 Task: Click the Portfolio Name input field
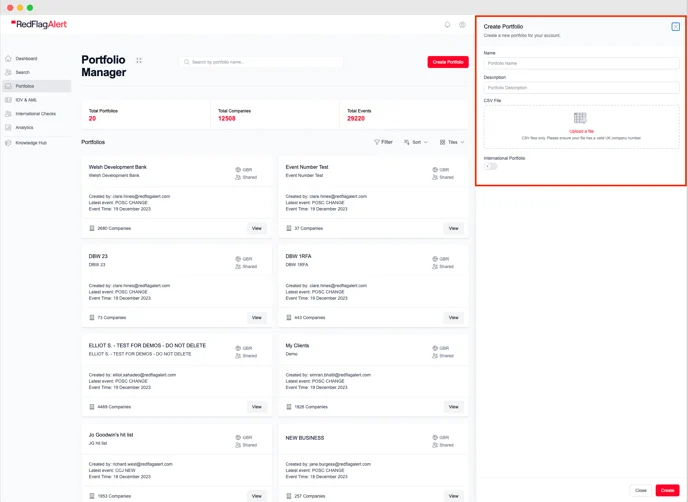click(x=581, y=63)
